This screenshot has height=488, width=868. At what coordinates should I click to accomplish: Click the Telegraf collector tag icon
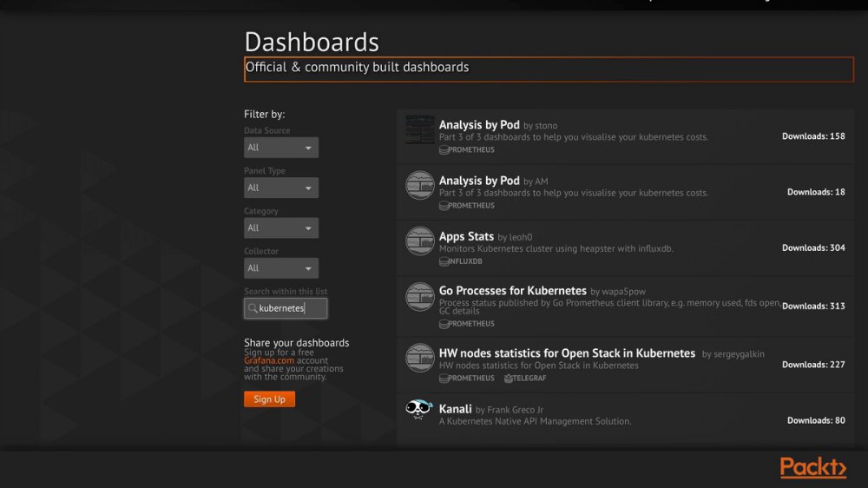click(508, 379)
